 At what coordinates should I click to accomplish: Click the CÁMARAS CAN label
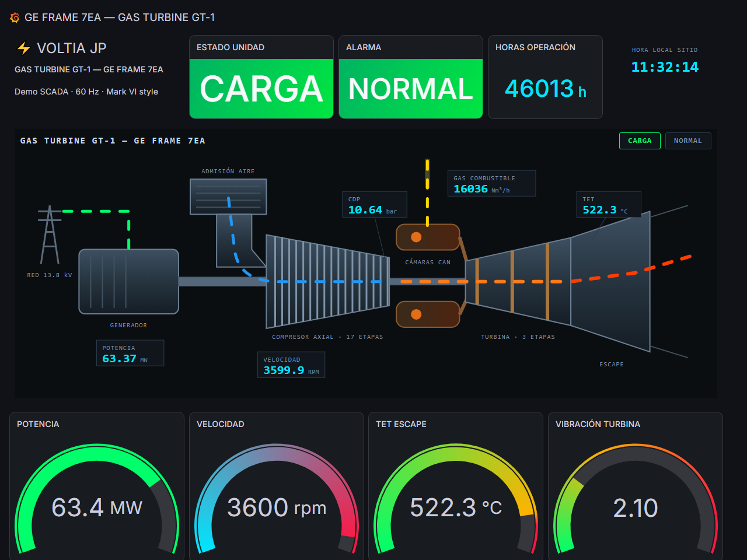428,262
